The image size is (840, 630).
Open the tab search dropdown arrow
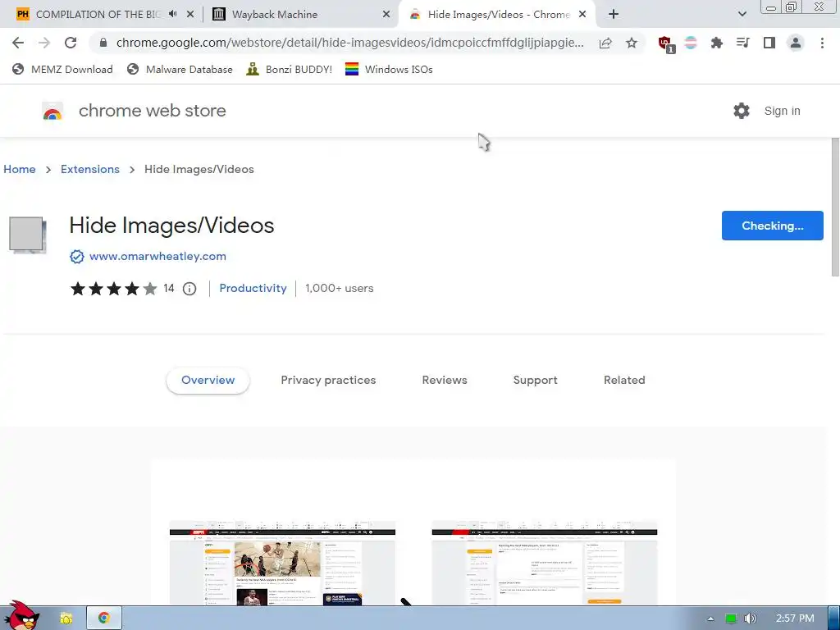pos(742,14)
